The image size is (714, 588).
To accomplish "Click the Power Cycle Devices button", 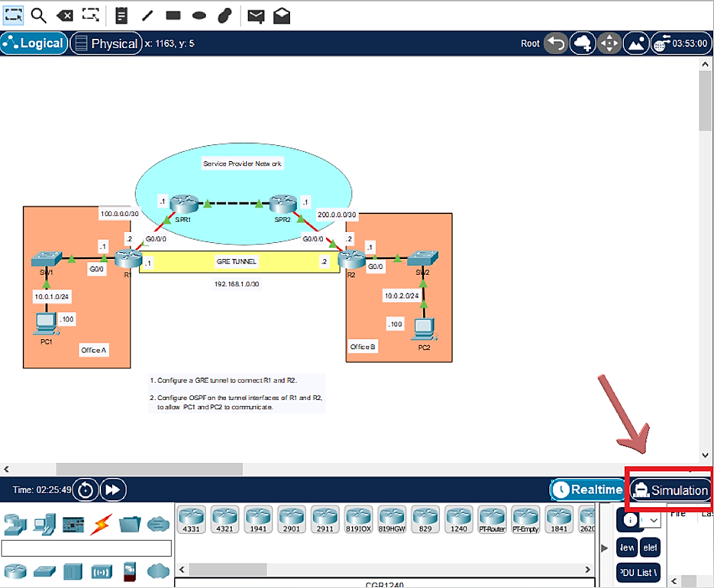I will [x=86, y=489].
